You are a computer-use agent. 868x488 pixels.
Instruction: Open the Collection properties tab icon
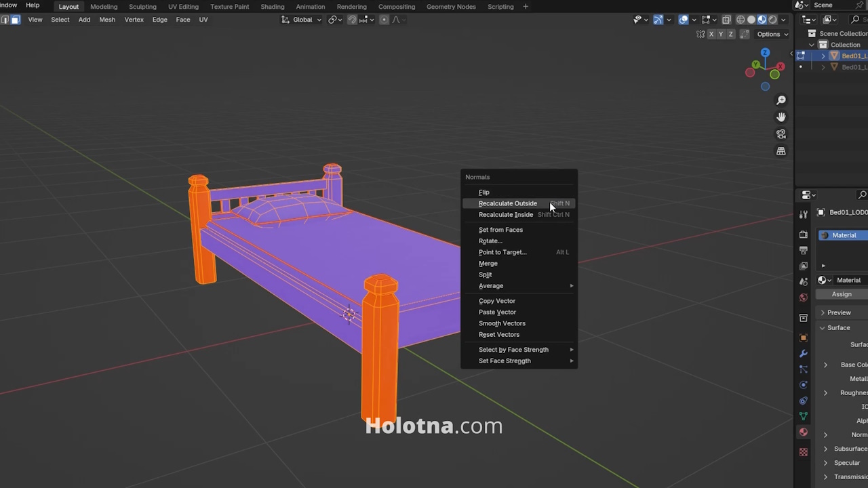[x=804, y=317]
